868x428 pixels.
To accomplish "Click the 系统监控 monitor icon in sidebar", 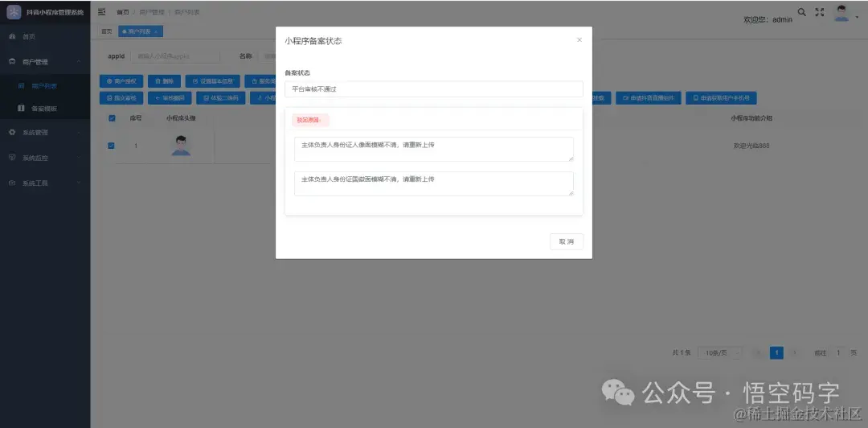I will coord(12,158).
